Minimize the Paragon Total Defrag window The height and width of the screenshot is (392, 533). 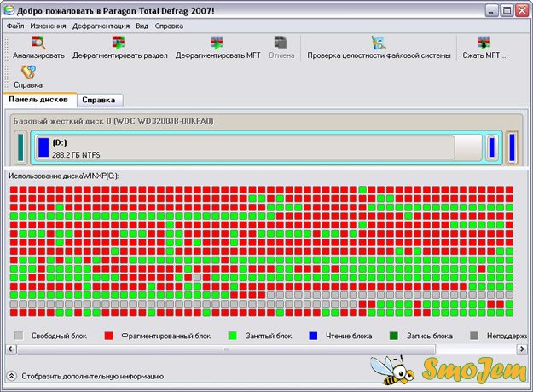(491, 11)
